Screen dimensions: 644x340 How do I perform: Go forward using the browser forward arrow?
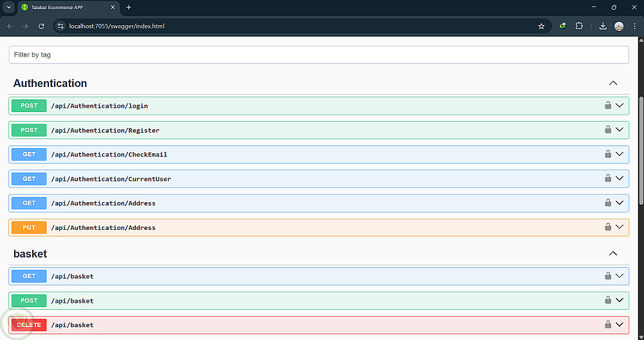26,26
